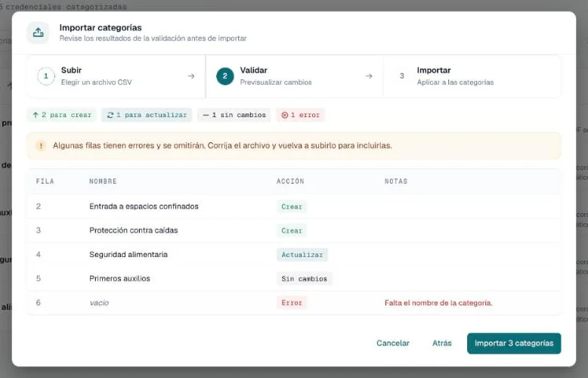588x378 pixels.
Task: Click the arrow icon after Subir step
Action: coord(191,76)
